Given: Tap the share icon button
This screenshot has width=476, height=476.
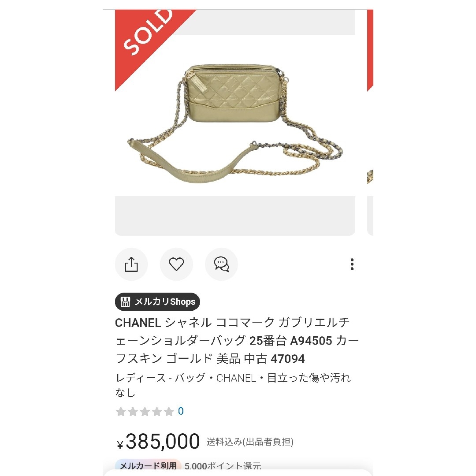Looking at the screenshot, I should 131,264.
